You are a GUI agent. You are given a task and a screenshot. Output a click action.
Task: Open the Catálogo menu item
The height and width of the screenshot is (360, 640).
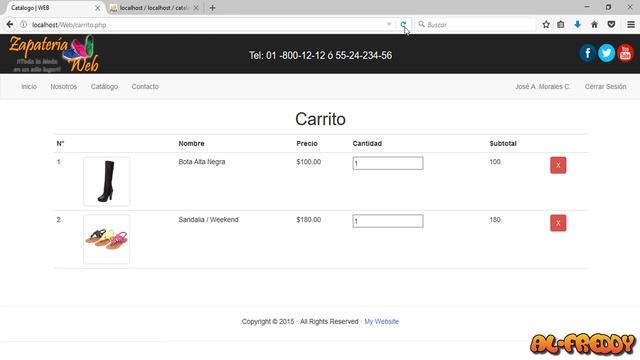tap(104, 87)
